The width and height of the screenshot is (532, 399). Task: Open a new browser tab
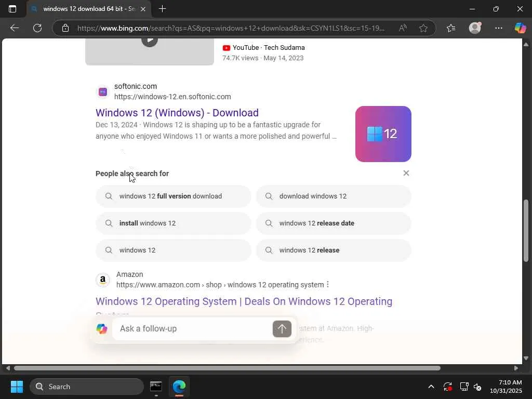[162, 9]
